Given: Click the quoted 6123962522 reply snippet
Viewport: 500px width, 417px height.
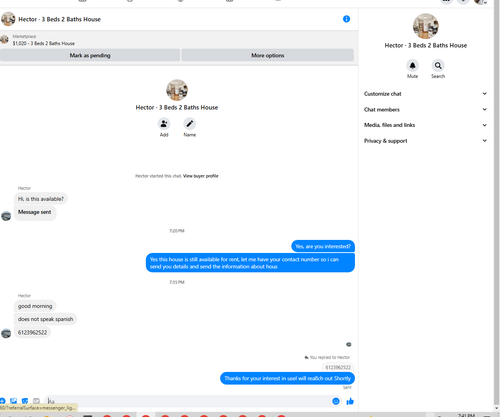Looking at the screenshot, I should click(338, 367).
